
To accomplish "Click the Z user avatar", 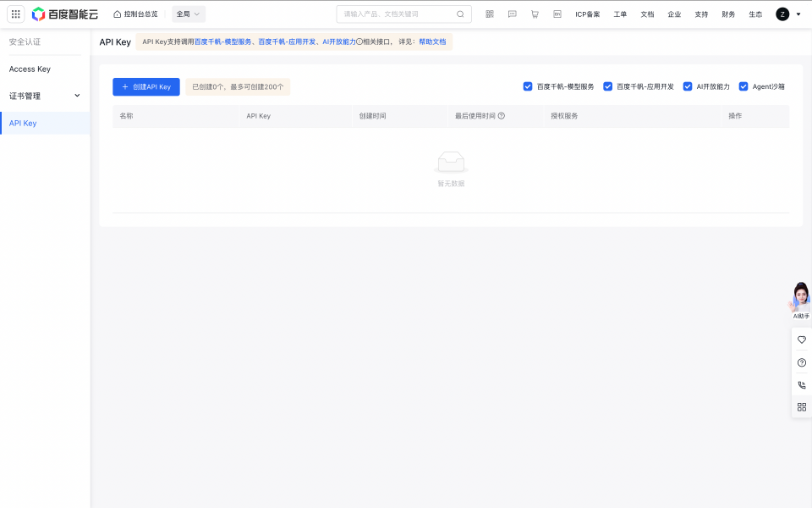I will pos(782,14).
